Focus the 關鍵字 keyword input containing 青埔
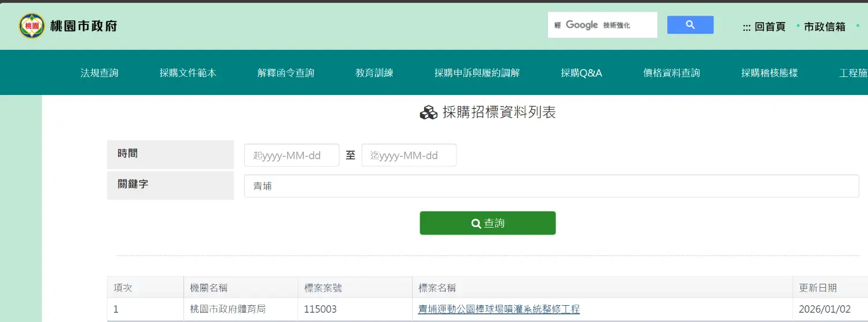The image size is (868, 322). (x=551, y=186)
